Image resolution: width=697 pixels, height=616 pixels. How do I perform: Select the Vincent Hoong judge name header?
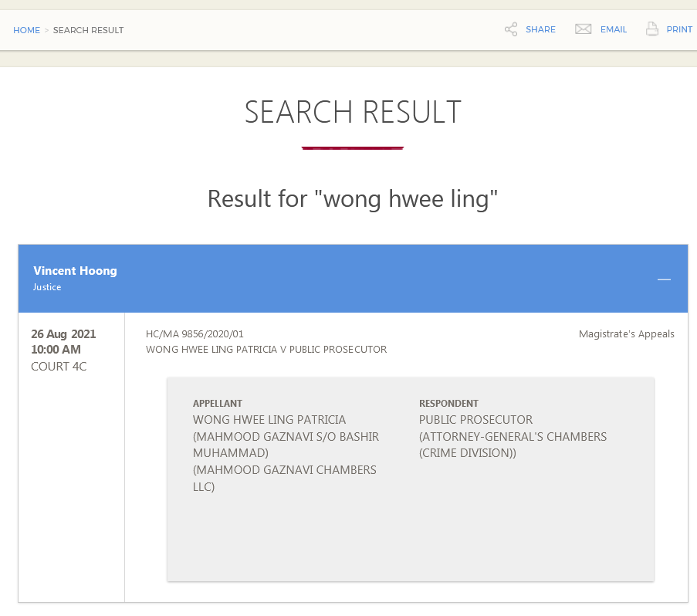[75, 271]
